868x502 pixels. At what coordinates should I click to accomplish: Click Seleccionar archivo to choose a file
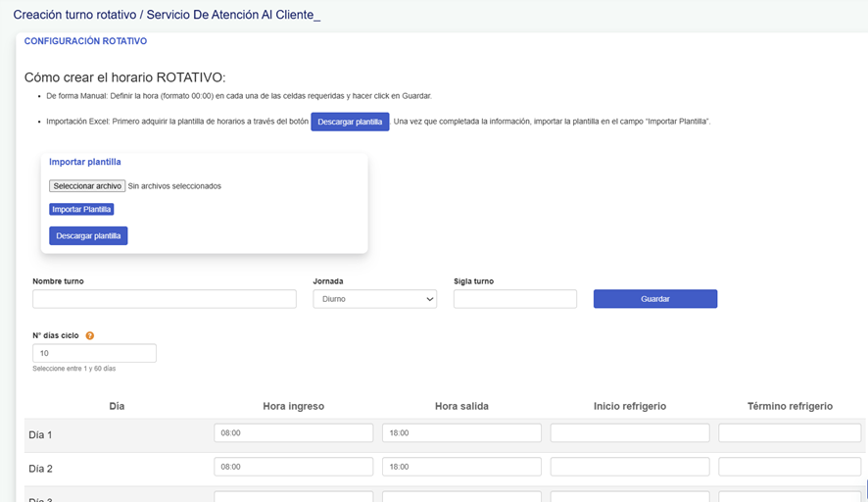(87, 185)
